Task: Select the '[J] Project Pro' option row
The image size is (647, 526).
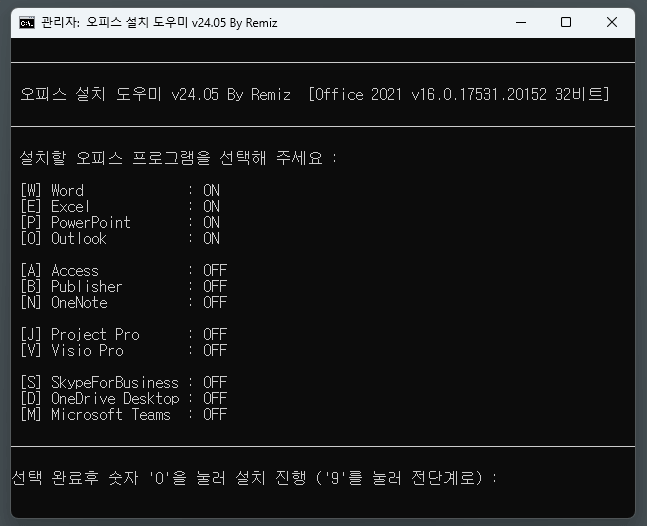Action: point(124,334)
